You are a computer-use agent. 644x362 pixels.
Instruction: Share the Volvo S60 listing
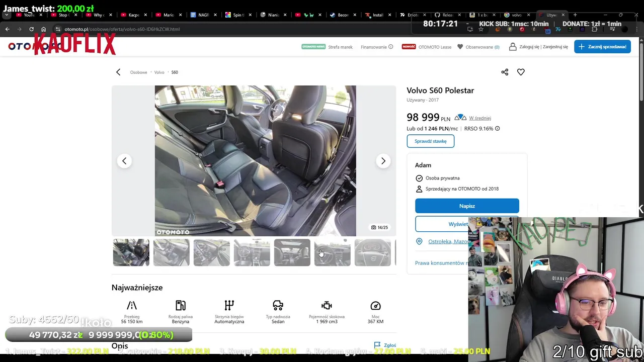[x=505, y=72]
